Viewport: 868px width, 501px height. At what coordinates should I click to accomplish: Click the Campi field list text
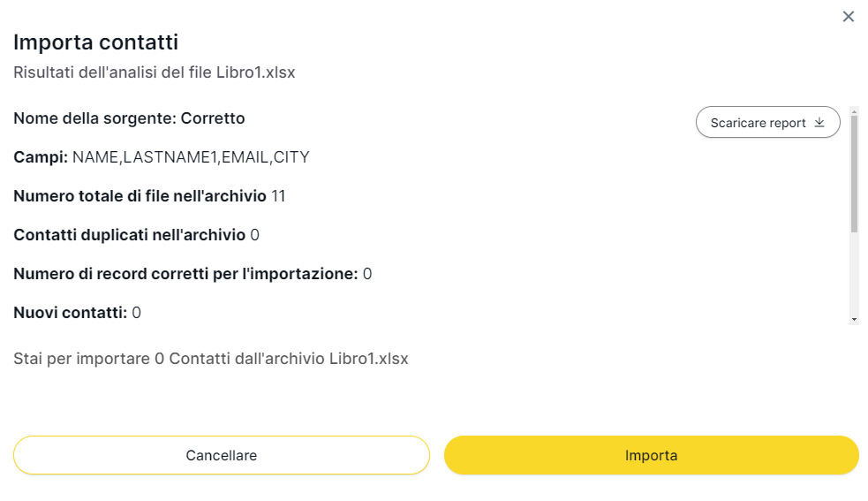tap(162, 157)
